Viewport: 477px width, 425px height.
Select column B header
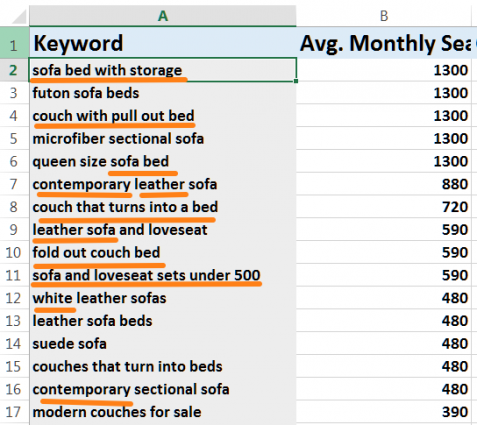pos(384,16)
